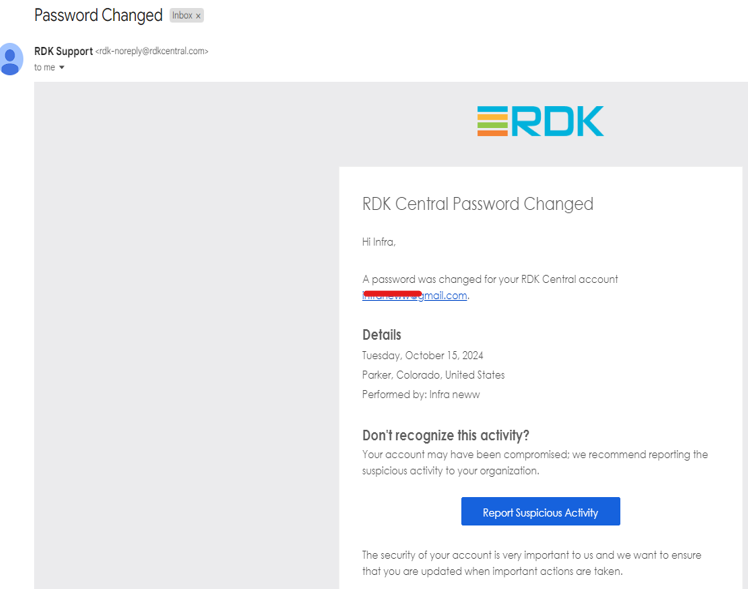Click the RDK Support sender name
This screenshot has height=589, width=748.
(x=63, y=51)
